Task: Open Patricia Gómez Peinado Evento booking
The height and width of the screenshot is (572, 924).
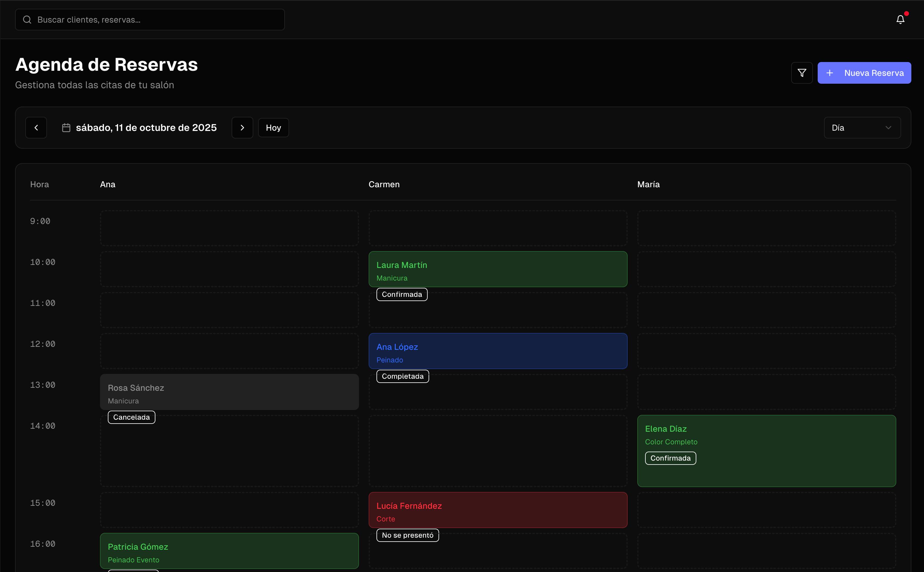Action: coord(229,551)
